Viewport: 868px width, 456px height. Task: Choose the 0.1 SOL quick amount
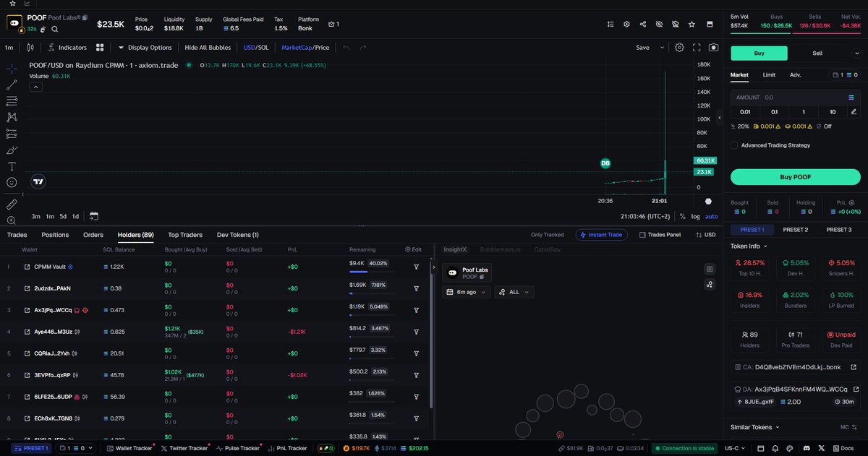(774, 112)
